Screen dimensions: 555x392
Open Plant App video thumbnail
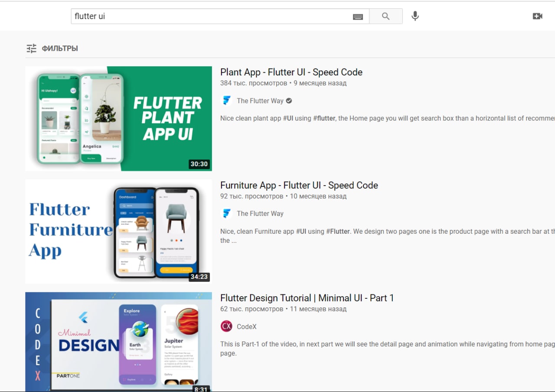118,118
